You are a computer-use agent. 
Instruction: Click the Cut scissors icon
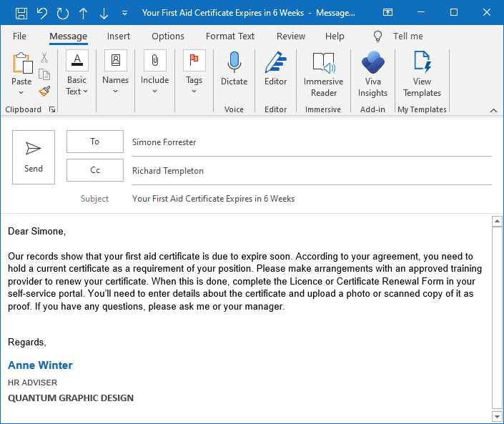44,59
